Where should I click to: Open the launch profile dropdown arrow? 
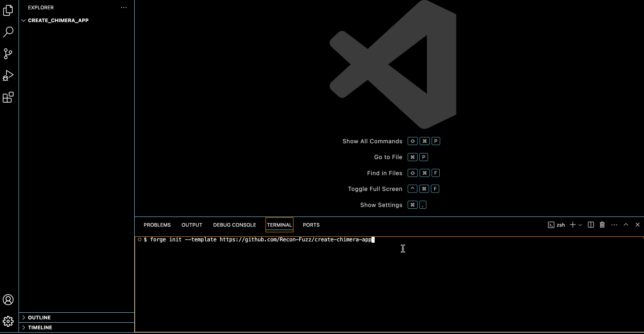tap(580, 225)
